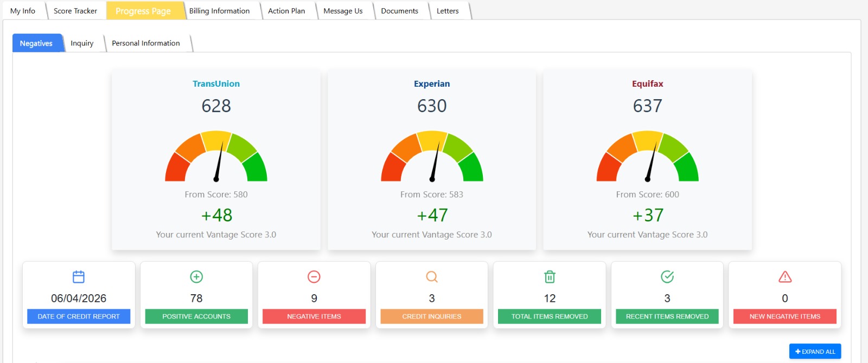This screenshot has width=868, height=363.
Task: Click the +48 score change
Action: click(x=216, y=215)
